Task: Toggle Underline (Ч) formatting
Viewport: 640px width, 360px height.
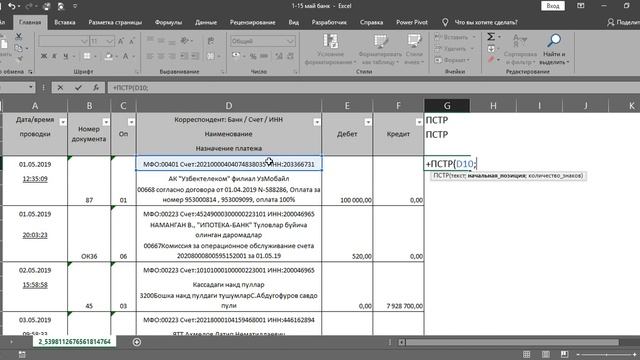Action: (x=65, y=56)
